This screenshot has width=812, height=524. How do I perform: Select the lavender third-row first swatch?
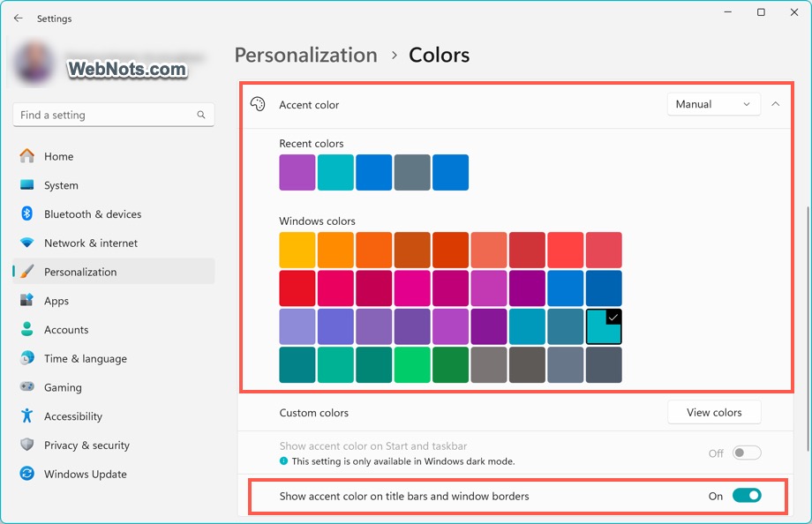[x=297, y=326]
